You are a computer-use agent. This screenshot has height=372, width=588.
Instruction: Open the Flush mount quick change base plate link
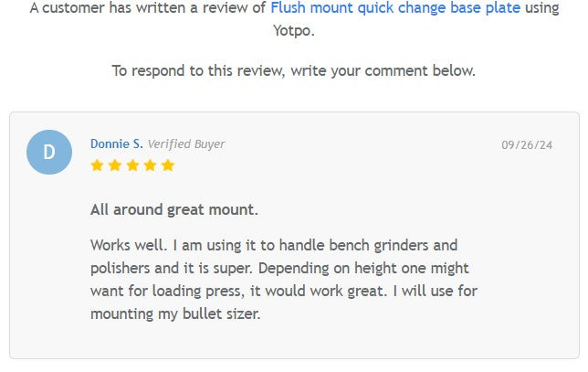point(395,8)
